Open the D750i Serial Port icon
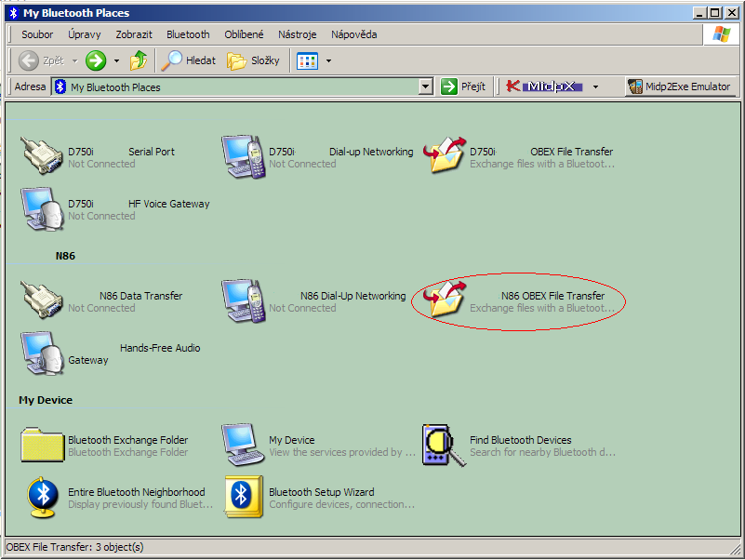Image resolution: width=745 pixels, height=560 pixels. click(41, 155)
